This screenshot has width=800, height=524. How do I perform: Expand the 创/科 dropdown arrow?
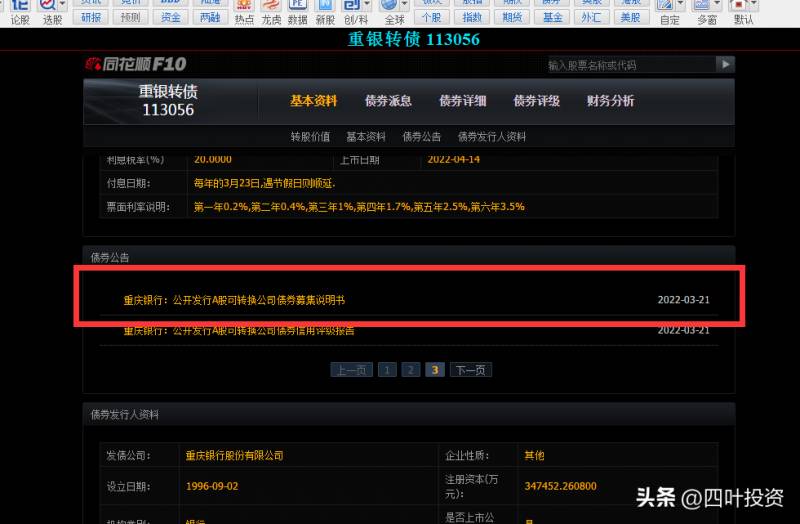coord(367,4)
